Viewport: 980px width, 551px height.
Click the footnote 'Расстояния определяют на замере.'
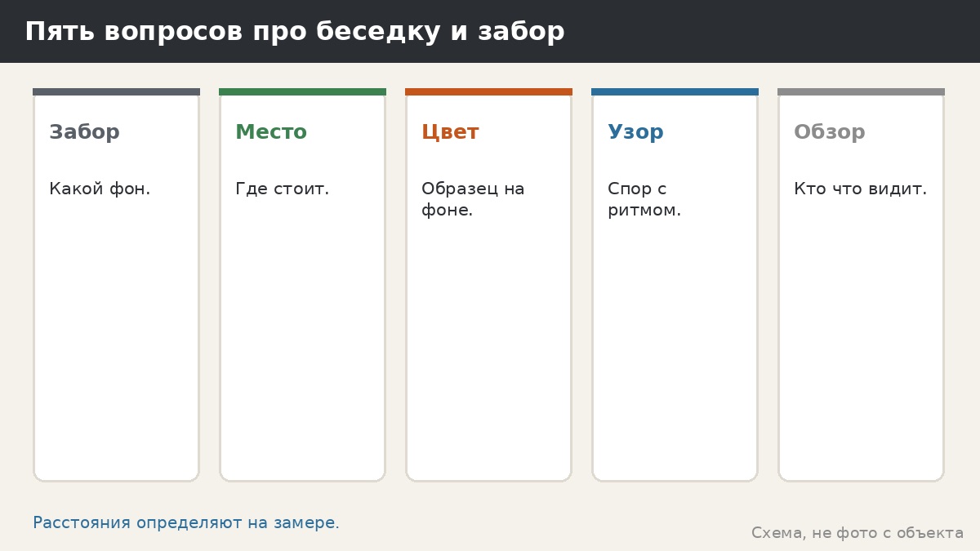[x=186, y=523]
